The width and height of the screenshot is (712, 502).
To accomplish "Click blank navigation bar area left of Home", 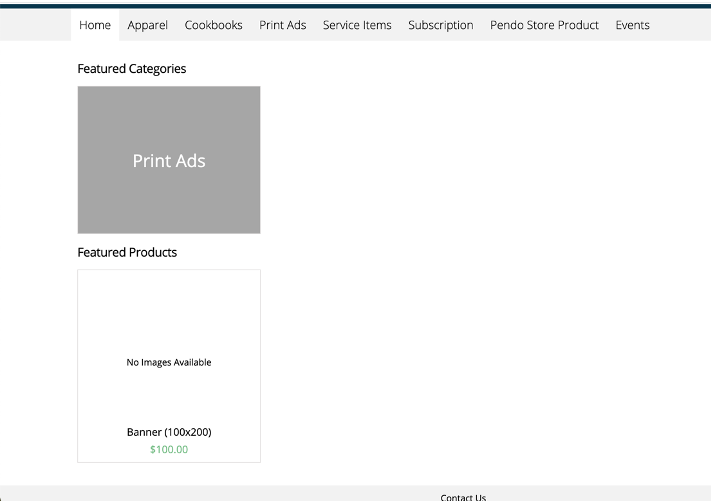I will [36, 25].
